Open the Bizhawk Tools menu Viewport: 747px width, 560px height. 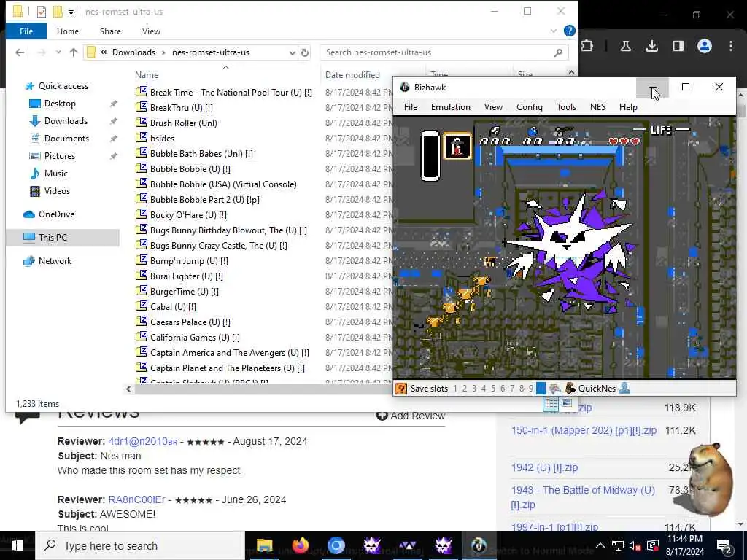click(x=566, y=107)
